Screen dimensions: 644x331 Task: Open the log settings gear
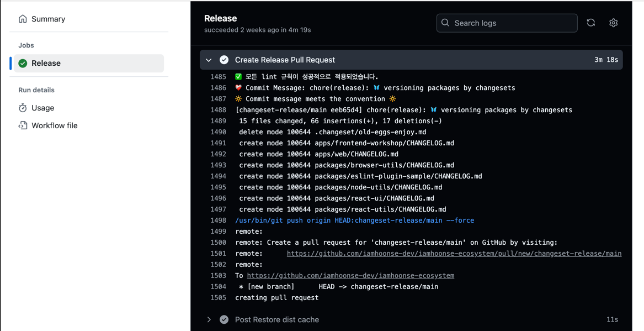(613, 23)
